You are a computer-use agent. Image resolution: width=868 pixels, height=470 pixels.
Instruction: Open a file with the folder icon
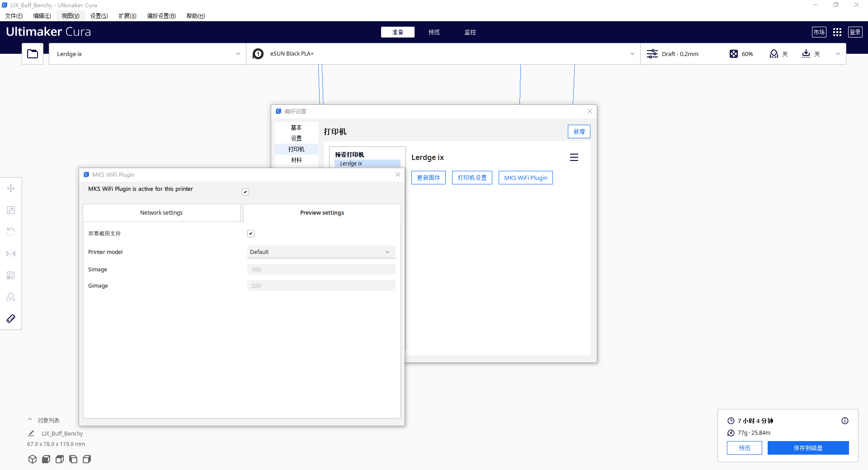tap(32, 54)
